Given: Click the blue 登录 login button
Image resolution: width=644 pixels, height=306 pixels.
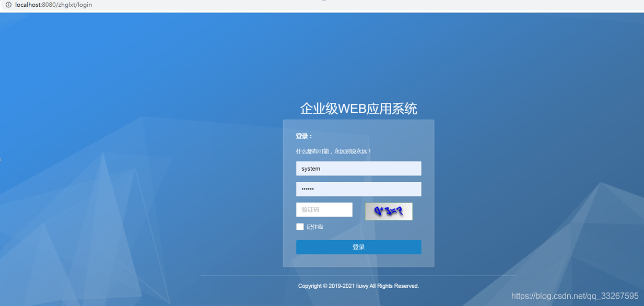Looking at the screenshot, I should 358,247.
